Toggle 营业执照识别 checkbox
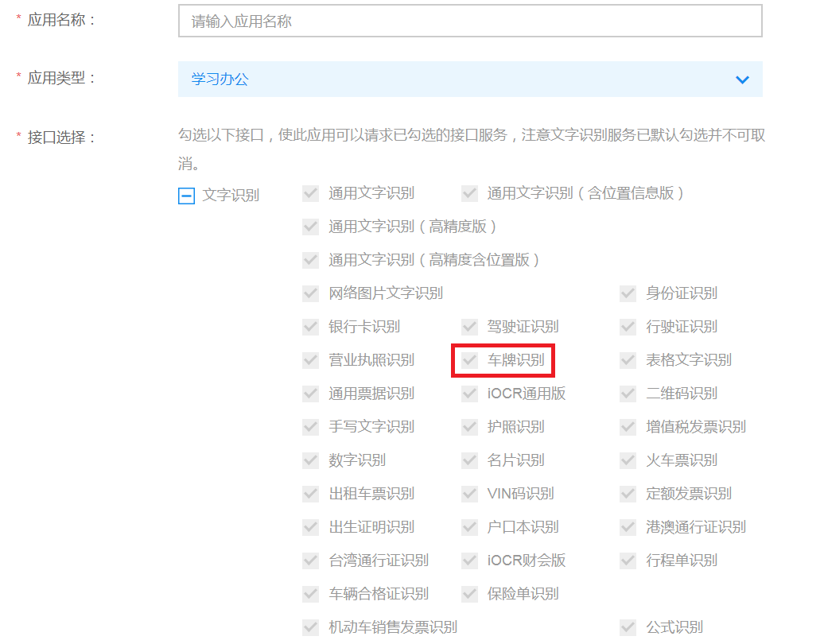Viewport: 824px width, 644px height. click(310, 360)
